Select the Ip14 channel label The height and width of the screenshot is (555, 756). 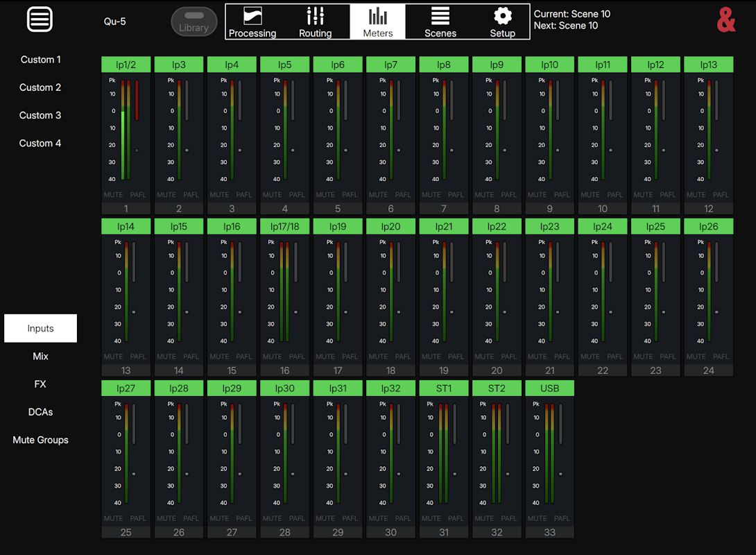(x=126, y=227)
